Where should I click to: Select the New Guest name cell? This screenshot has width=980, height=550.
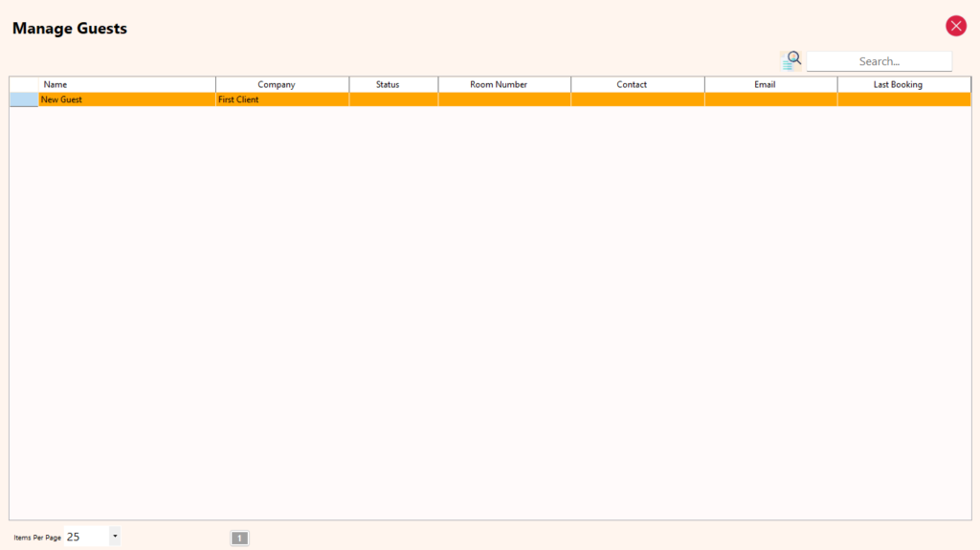coord(126,99)
